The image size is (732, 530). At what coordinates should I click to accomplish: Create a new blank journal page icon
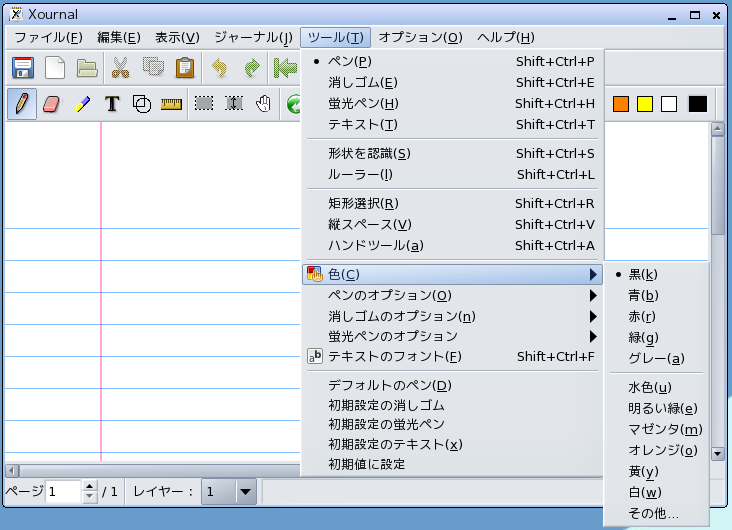[55, 68]
